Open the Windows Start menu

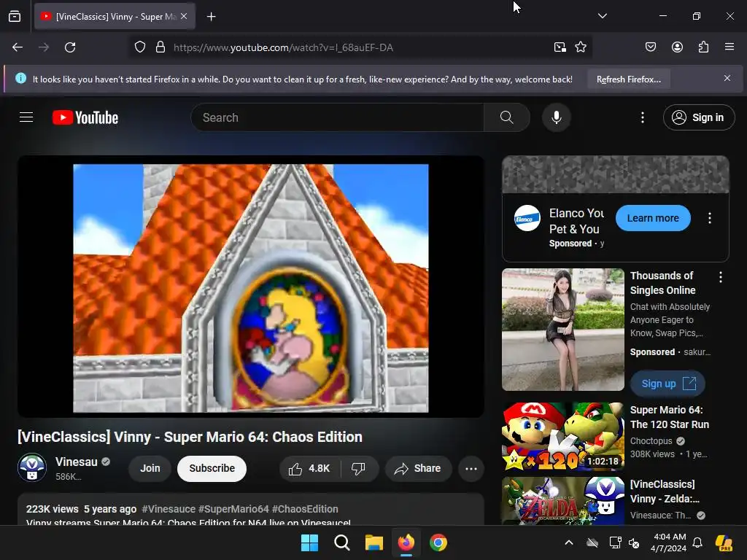click(x=309, y=542)
